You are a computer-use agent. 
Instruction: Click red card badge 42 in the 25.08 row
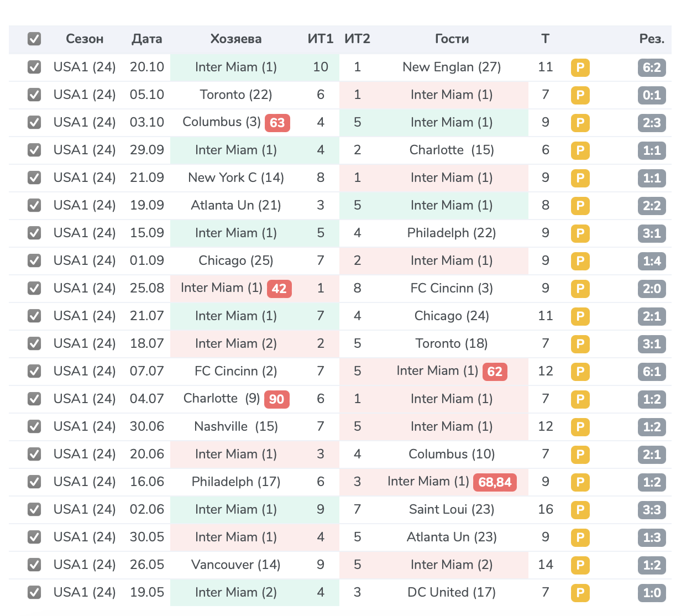[x=279, y=289]
